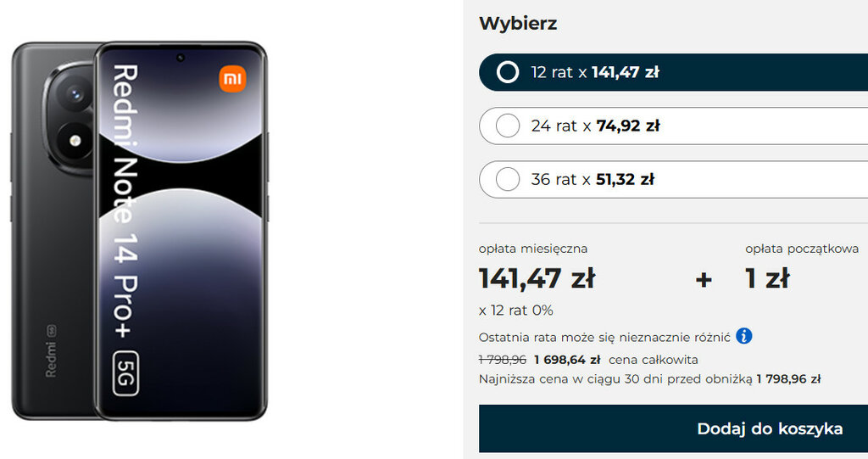Click the total price 1 698,64 zł
The width and height of the screenshot is (868, 459).
pyautogui.click(x=567, y=360)
